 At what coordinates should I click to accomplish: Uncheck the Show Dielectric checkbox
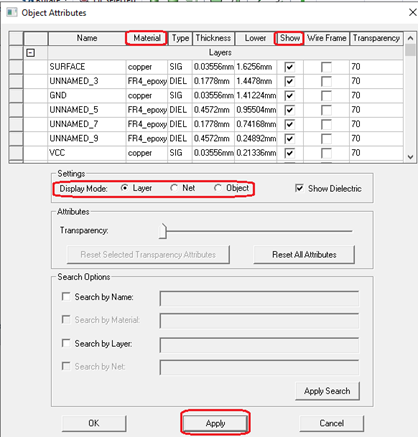tap(299, 188)
